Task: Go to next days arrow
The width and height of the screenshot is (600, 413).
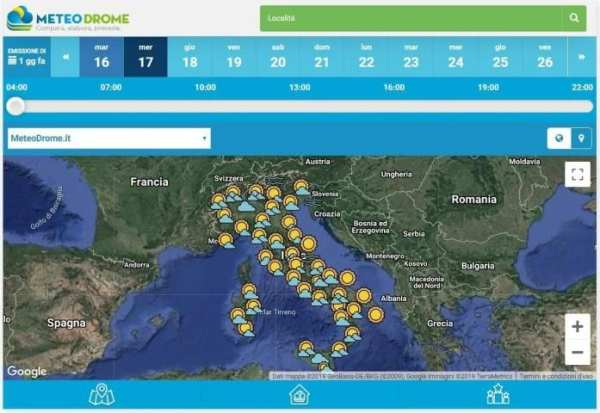Action: (581, 57)
